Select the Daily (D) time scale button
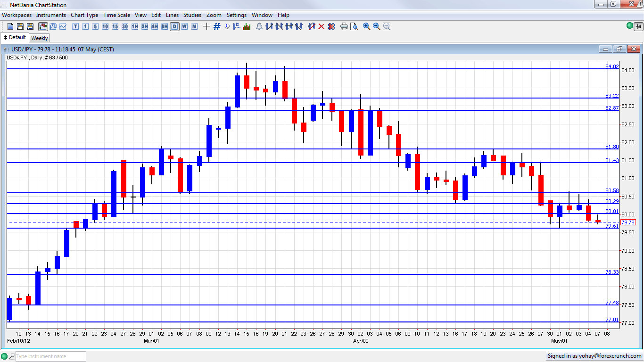The image size is (644, 362). coord(174,26)
